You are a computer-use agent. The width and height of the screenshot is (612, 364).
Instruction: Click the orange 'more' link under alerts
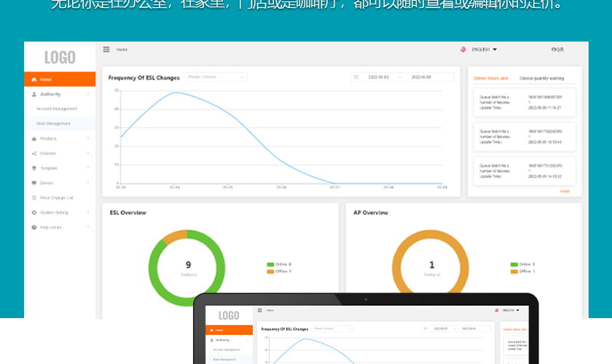pos(565,191)
